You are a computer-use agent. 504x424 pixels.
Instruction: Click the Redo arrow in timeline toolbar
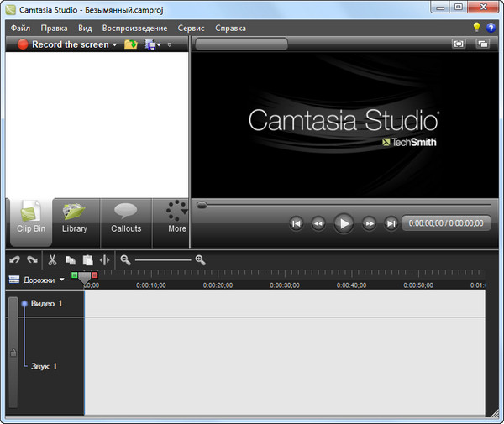[32, 260]
